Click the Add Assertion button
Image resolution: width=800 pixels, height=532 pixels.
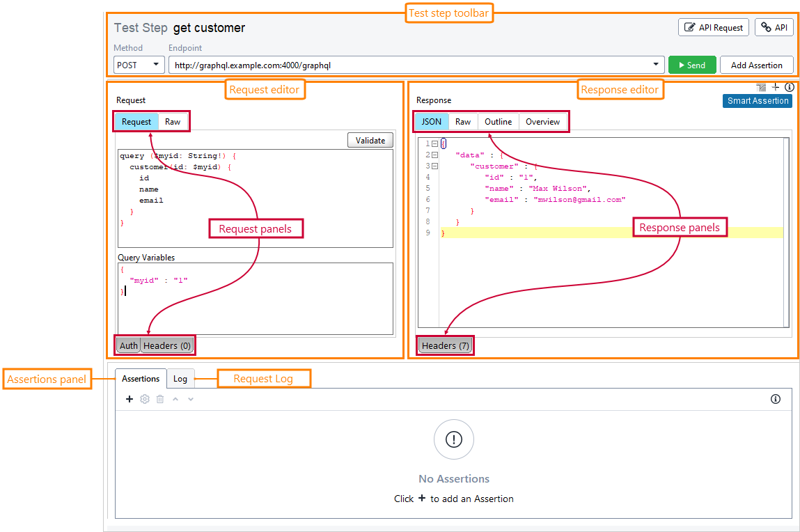(757, 65)
